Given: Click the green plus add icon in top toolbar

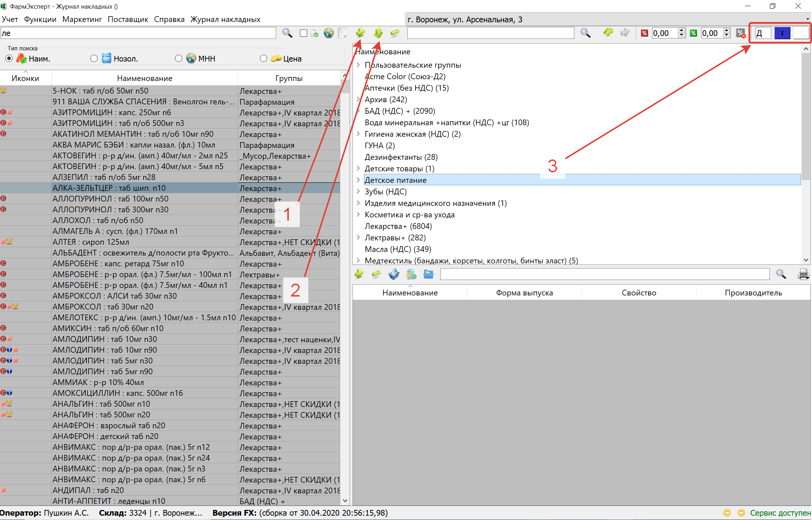Looking at the screenshot, I should pyautogui.click(x=360, y=33).
